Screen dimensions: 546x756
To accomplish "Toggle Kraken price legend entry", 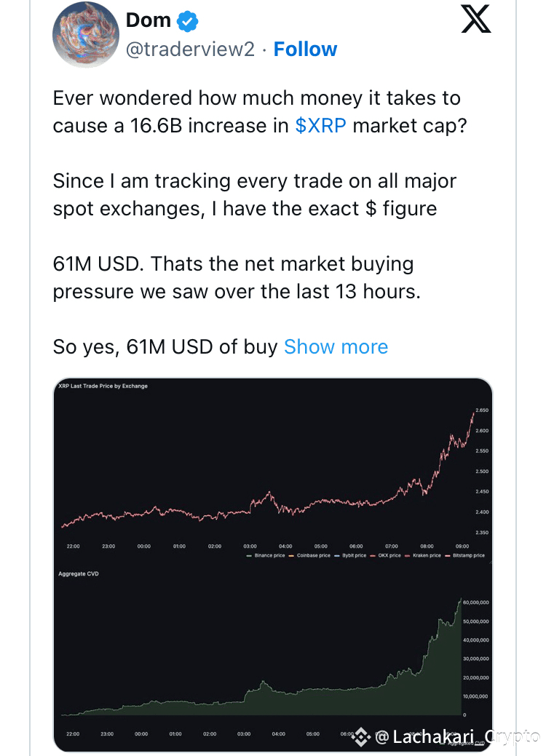I will coord(422,555).
